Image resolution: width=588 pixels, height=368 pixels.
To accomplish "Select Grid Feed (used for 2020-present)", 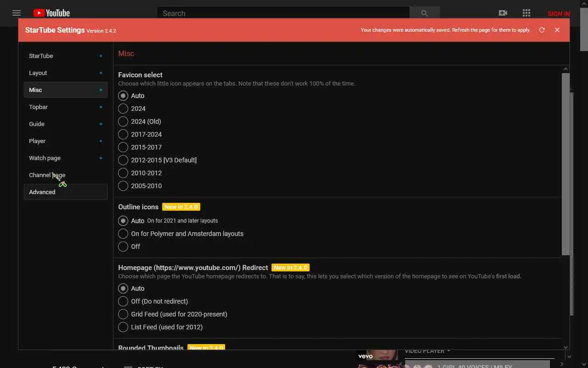I will [x=123, y=314].
